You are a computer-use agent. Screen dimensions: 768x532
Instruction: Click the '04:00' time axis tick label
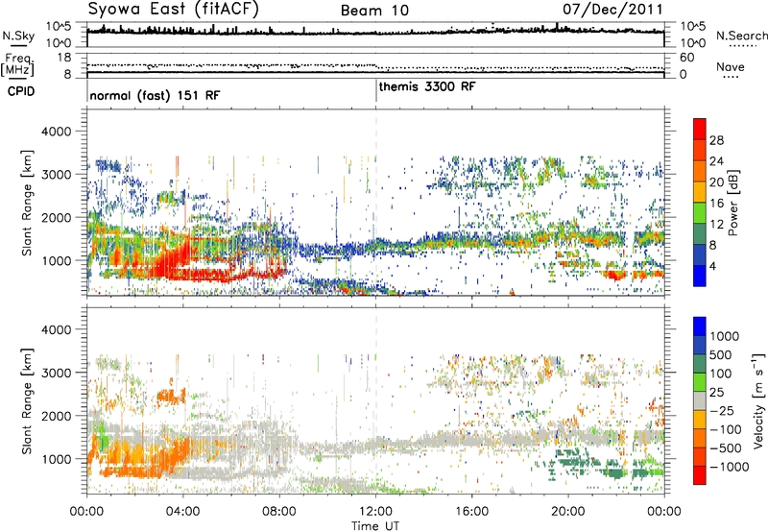[183, 512]
